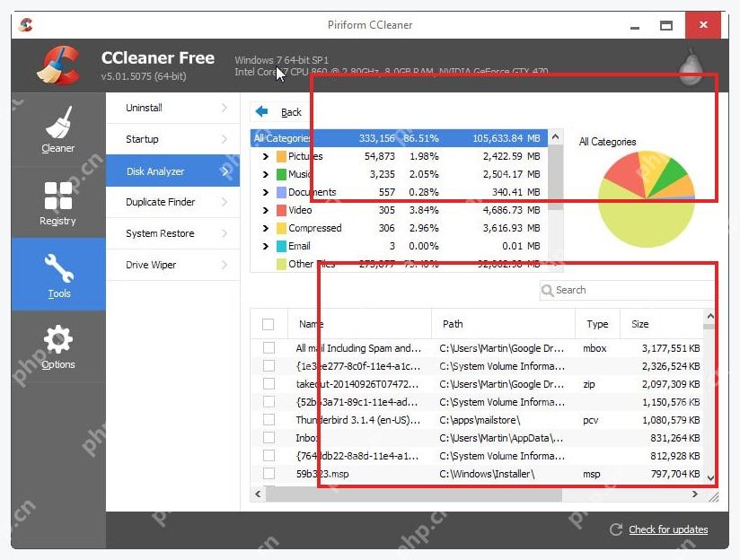Tick the checkbox for Inbox file
The image size is (740, 560).
(269, 437)
